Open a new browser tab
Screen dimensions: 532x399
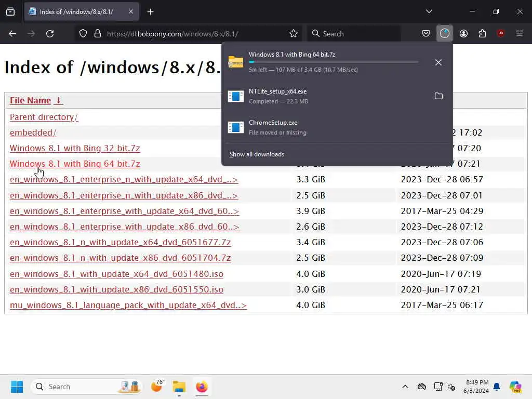tap(150, 12)
